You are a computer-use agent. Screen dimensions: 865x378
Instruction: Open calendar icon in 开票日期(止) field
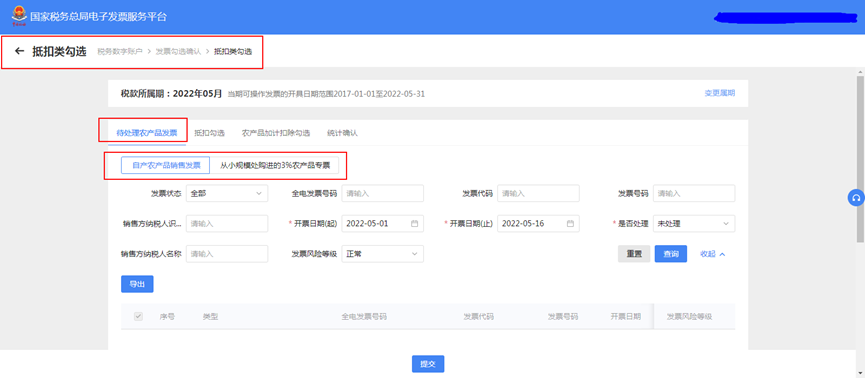click(x=570, y=223)
